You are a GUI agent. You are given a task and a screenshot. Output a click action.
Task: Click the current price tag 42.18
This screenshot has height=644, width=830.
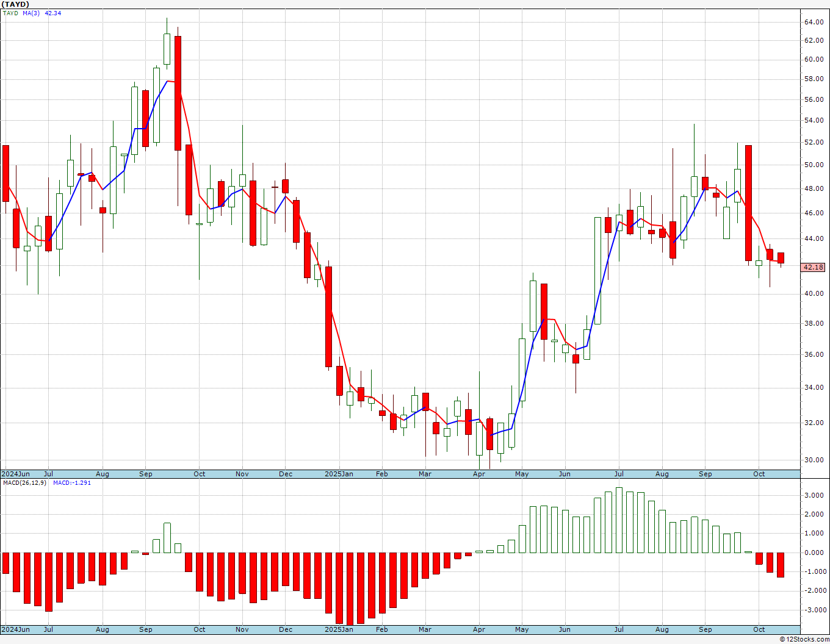(814, 267)
